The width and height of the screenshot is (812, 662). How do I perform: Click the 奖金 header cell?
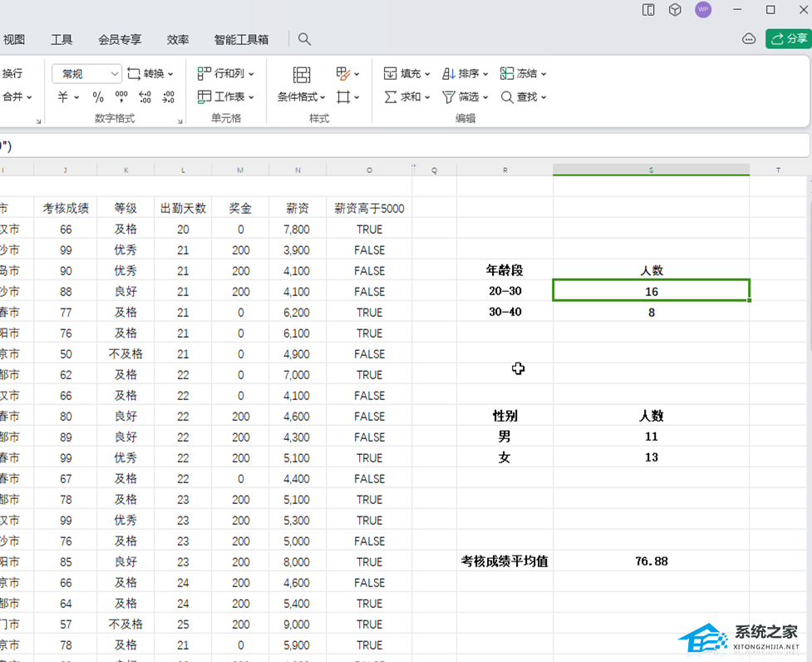pos(240,208)
